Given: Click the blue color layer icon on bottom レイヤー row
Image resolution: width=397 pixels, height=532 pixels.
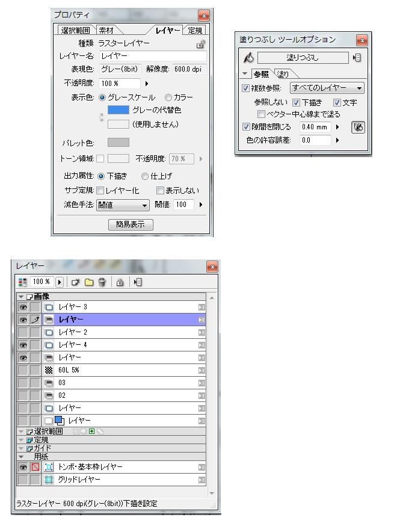Looking at the screenshot, I should point(60,421).
